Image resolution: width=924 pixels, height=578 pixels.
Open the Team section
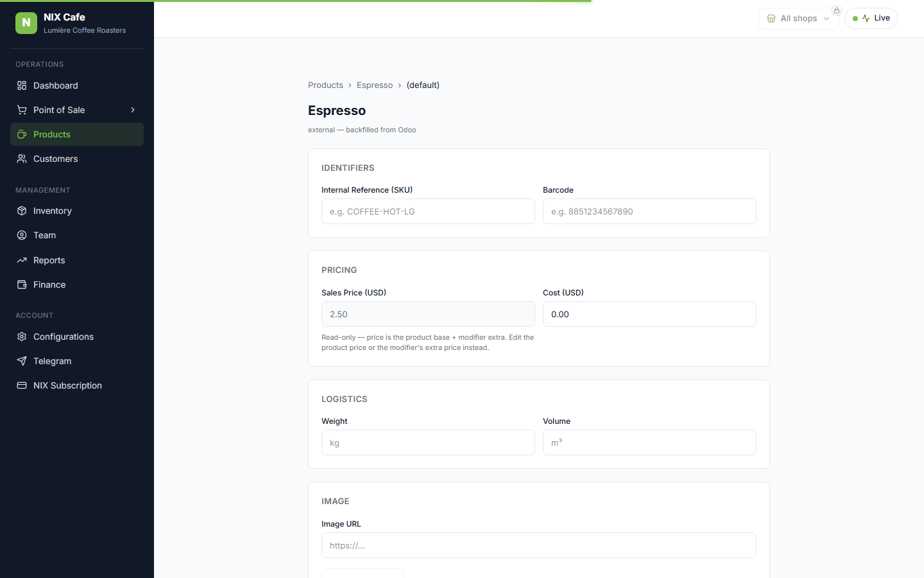coord(77,235)
